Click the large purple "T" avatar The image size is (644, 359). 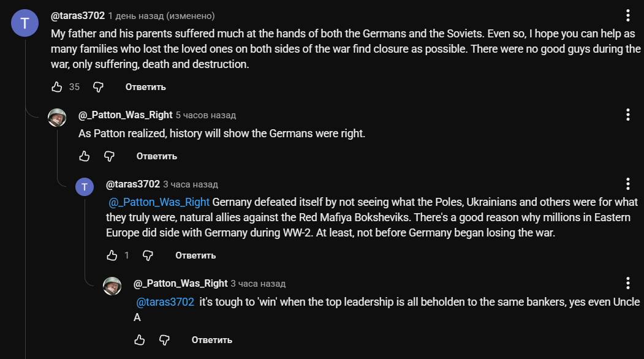coord(25,23)
